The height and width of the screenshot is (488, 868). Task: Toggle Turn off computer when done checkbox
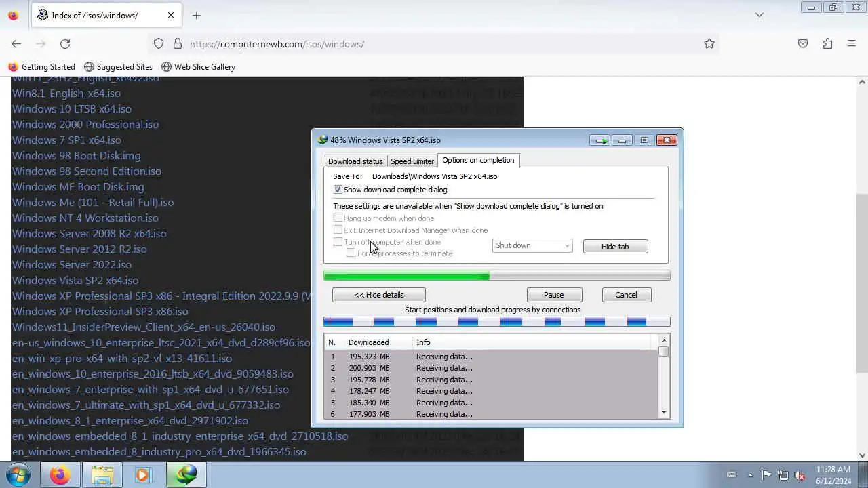338,242
